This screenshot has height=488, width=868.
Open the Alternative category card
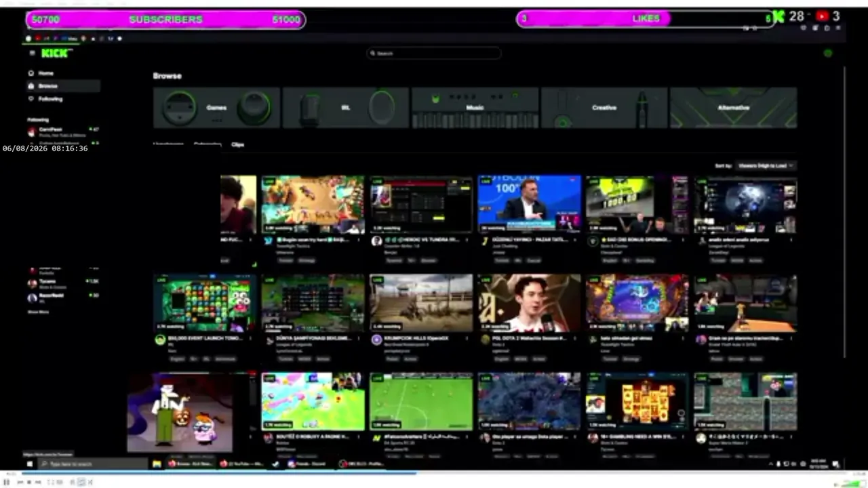(x=734, y=107)
